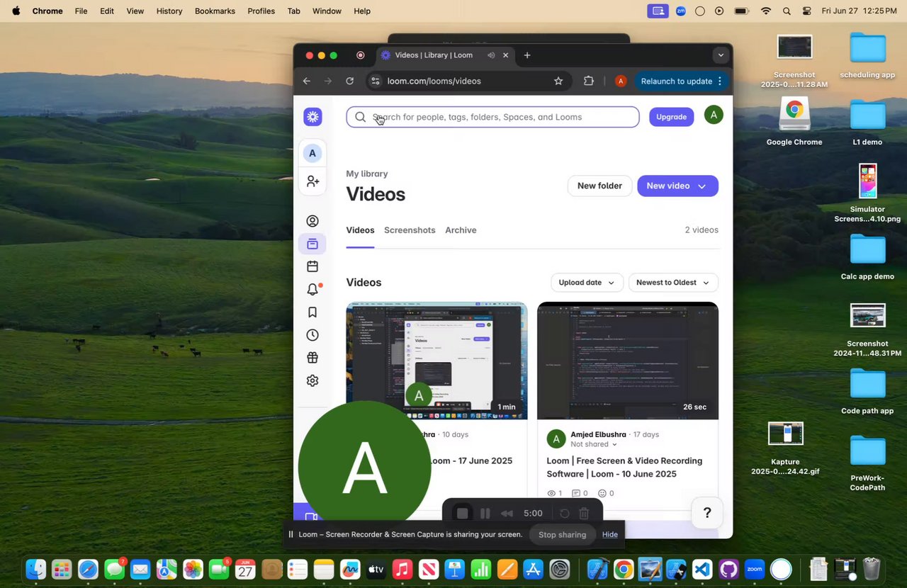Image resolution: width=907 pixels, height=588 pixels.
Task: Open Chrome three-dot menu
Action: coord(720,81)
